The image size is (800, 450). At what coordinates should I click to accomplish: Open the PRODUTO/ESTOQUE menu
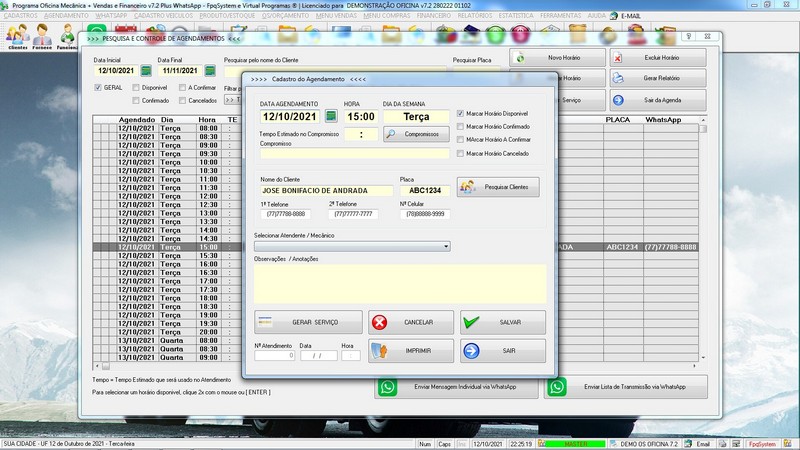[x=227, y=16]
